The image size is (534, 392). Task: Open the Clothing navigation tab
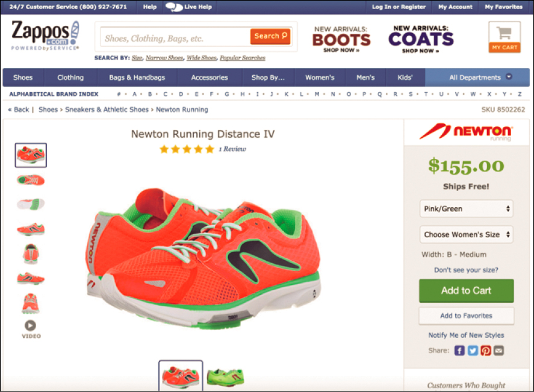(x=70, y=77)
